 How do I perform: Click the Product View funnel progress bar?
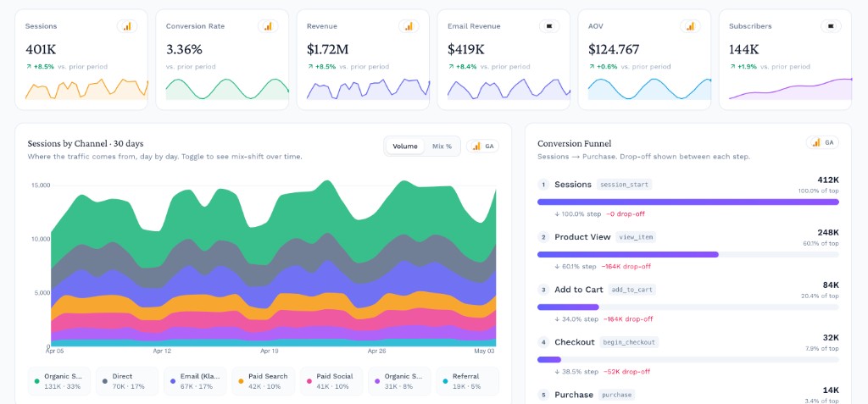click(688, 255)
